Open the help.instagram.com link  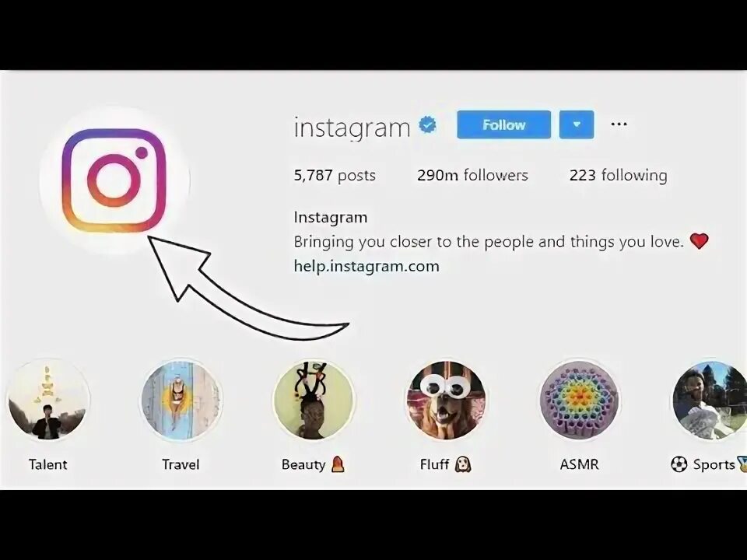[366, 266]
